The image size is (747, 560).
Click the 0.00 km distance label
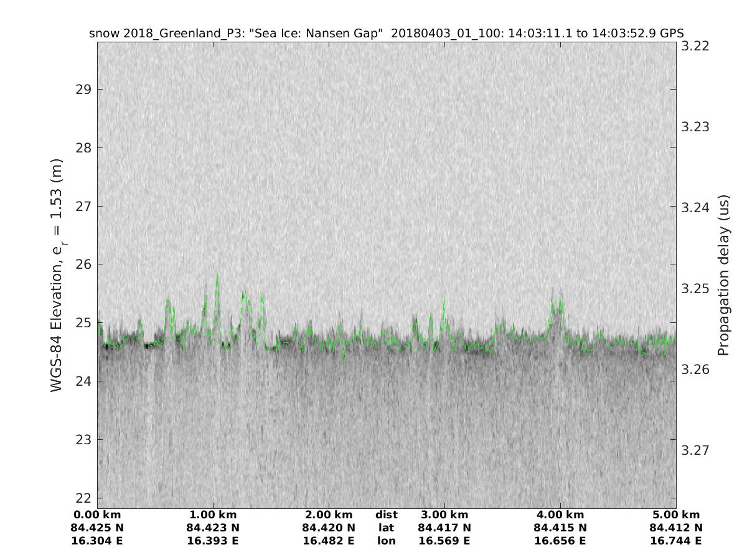[x=97, y=515]
